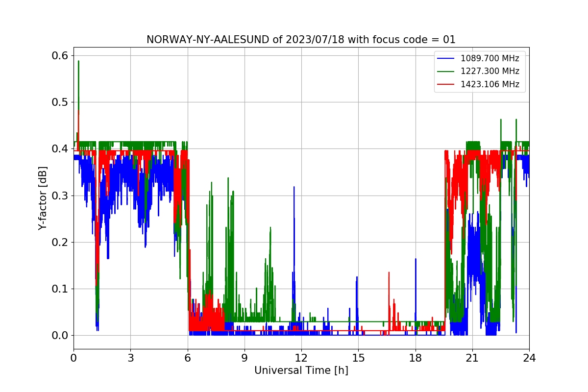The width and height of the screenshot is (588, 392).
Task: Click the x-axis tick label 0
Action: [x=73, y=357]
